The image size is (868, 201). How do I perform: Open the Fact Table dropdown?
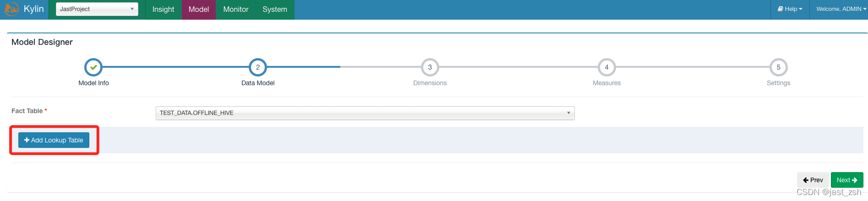pyautogui.click(x=365, y=113)
